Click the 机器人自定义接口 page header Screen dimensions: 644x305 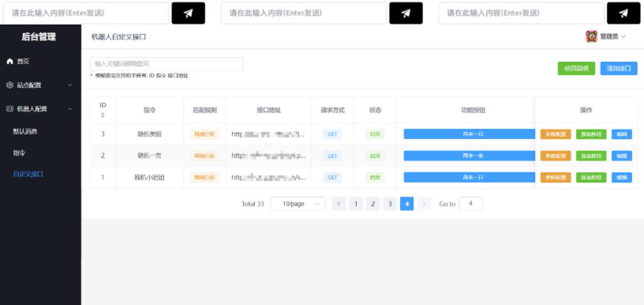[x=118, y=37]
